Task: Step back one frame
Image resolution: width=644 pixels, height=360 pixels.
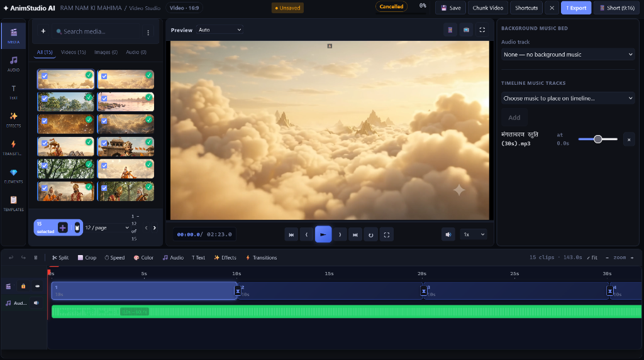Action: (306, 235)
